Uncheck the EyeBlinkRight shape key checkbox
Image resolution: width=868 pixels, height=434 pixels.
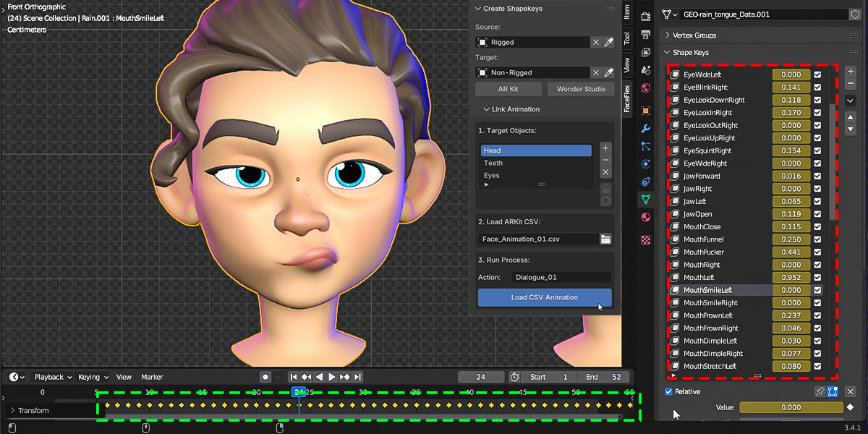(x=817, y=88)
